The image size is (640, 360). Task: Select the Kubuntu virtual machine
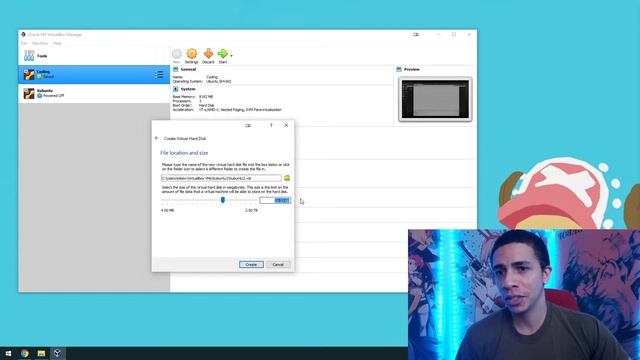point(94,93)
